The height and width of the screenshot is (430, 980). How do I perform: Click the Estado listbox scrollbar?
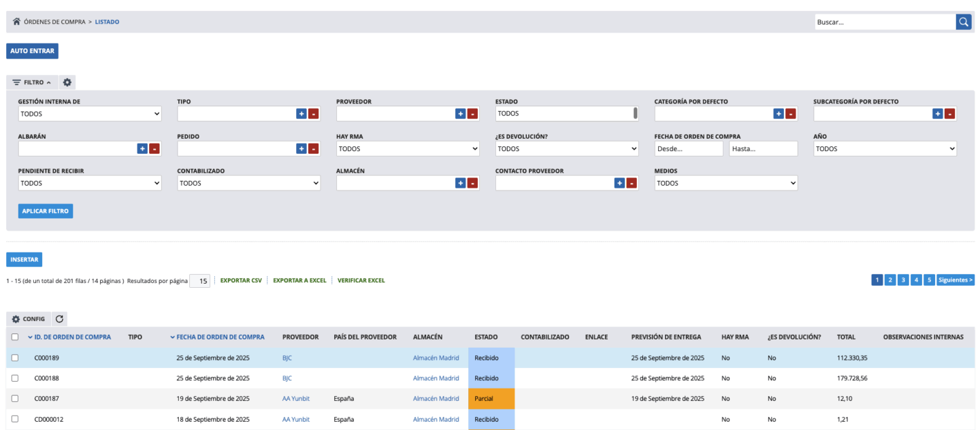pyautogui.click(x=636, y=114)
